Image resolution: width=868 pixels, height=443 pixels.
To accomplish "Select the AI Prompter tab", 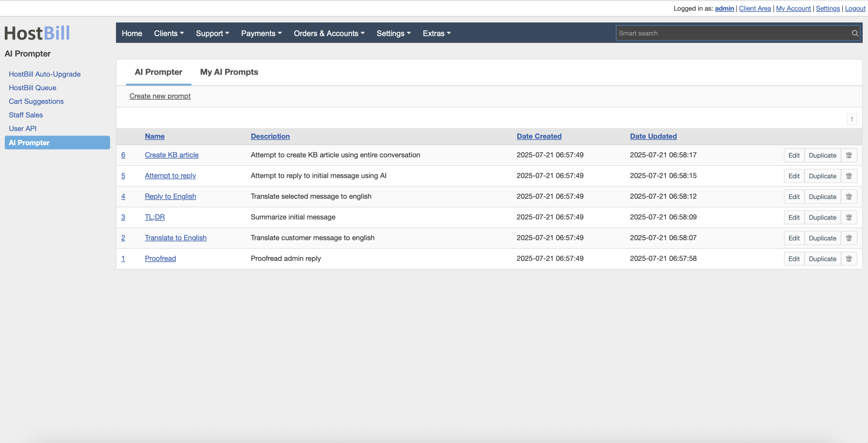I will (158, 72).
